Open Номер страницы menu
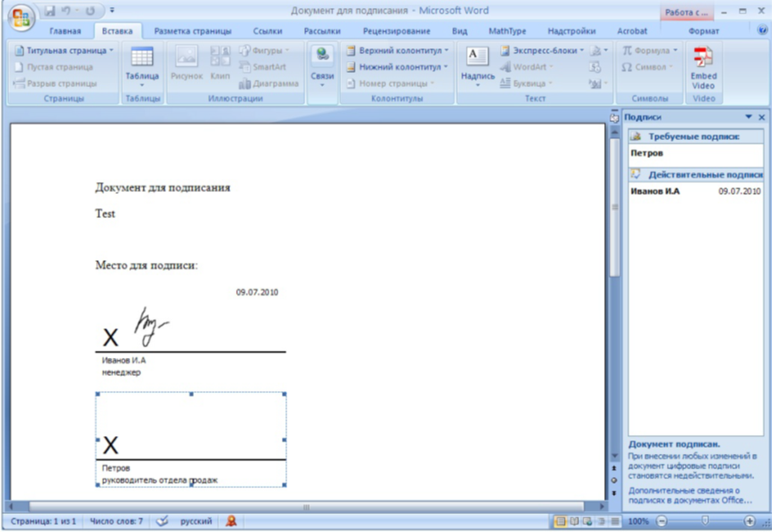The width and height of the screenshot is (772, 532). pyautogui.click(x=390, y=83)
